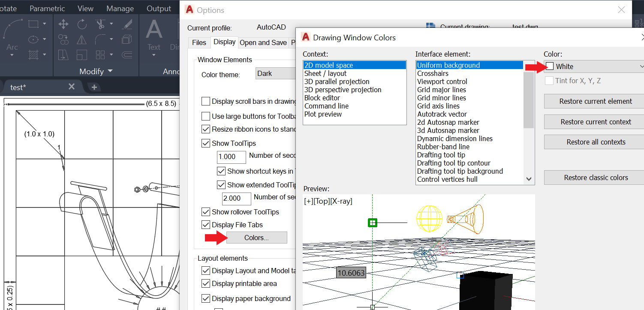The height and width of the screenshot is (310, 644).
Task: Select the Hatch tool in the ribbon
Action: click(x=33, y=55)
